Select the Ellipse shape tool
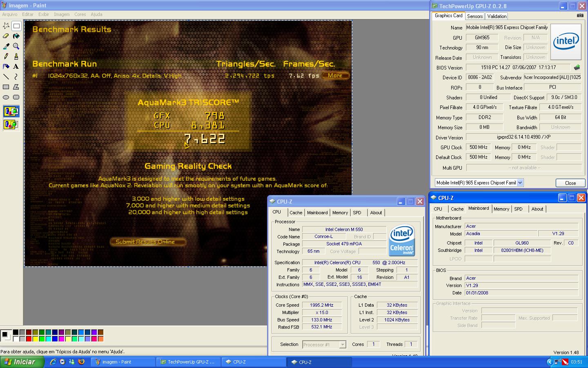Viewport: 588px width, 368px height. tap(6, 97)
